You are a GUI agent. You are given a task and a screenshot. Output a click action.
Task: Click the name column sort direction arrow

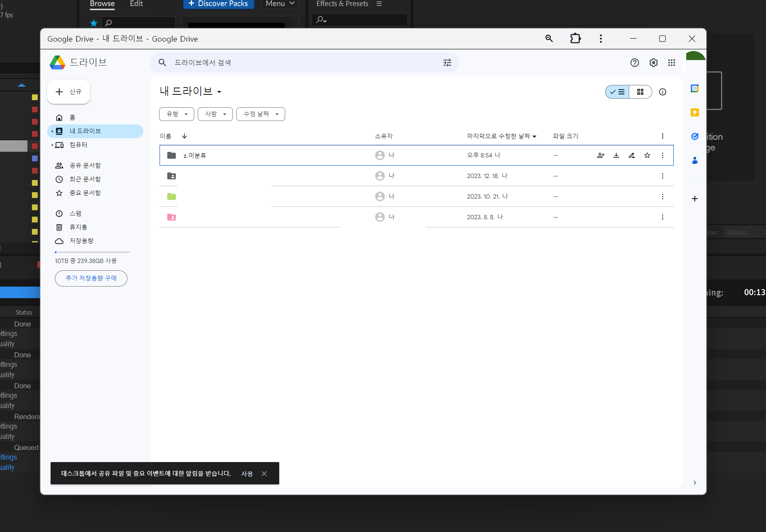click(184, 136)
